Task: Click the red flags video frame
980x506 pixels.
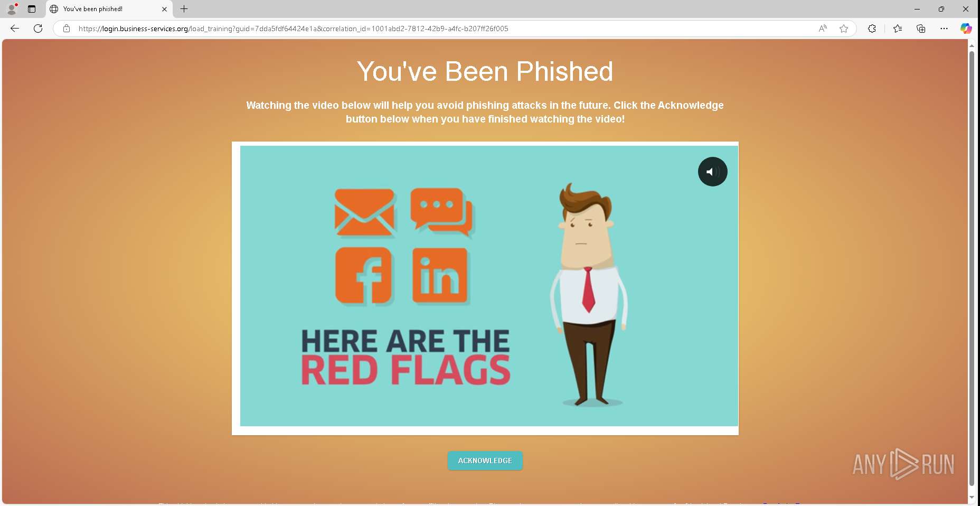Action: [x=489, y=286]
